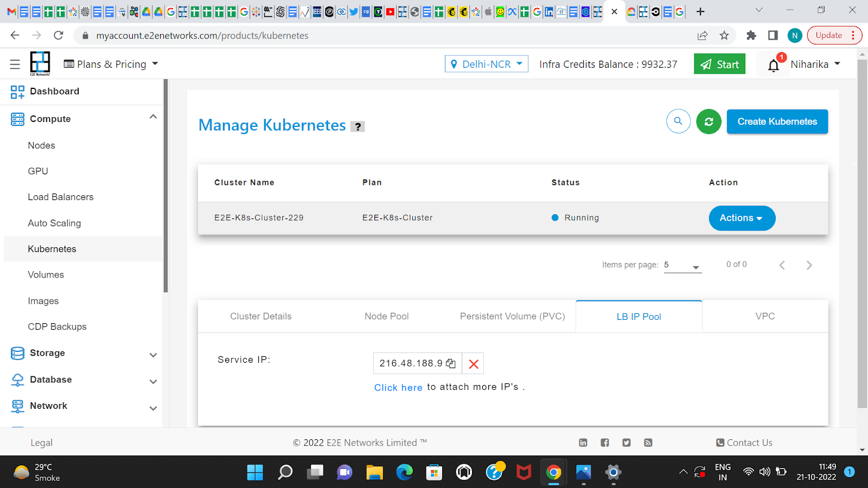Image resolution: width=868 pixels, height=488 pixels.
Task: Reload the browser page
Action: pyautogui.click(x=59, y=35)
